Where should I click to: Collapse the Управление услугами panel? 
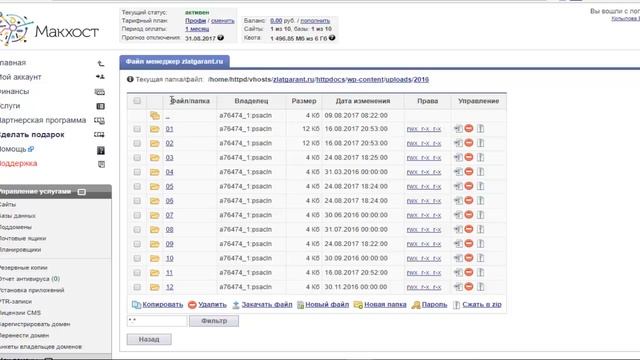click(82, 192)
